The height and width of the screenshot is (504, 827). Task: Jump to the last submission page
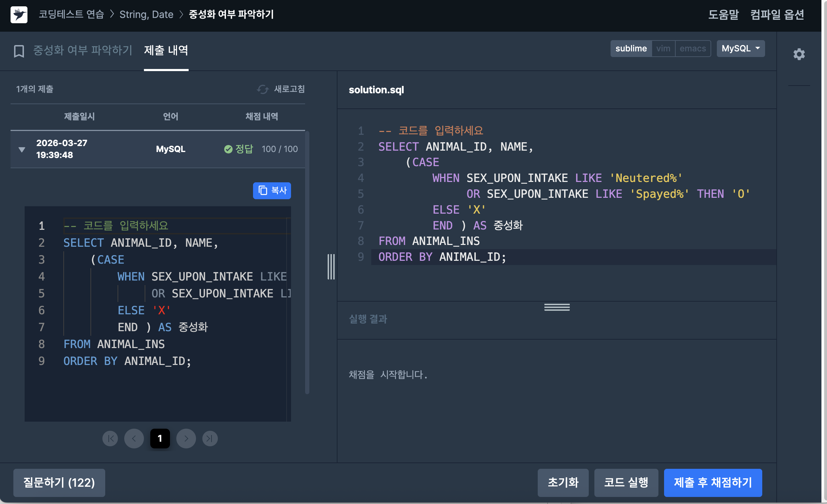210,439
